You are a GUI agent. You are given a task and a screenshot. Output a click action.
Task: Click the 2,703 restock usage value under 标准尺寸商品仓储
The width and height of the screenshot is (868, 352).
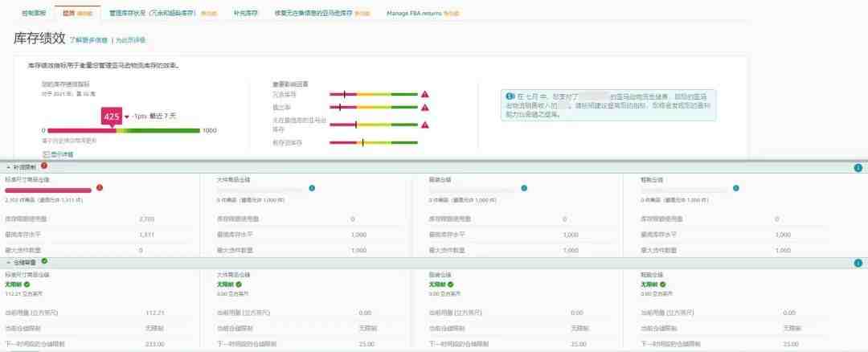pos(147,219)
